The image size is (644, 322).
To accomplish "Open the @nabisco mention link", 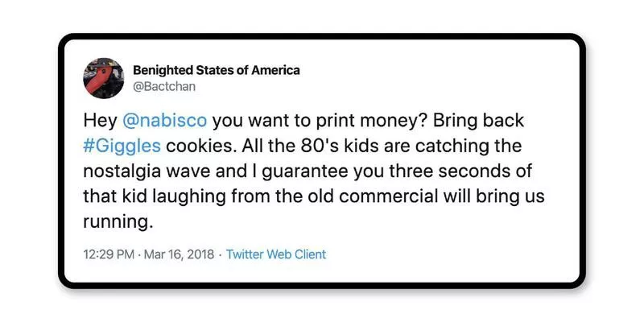I will coord(165,121).
